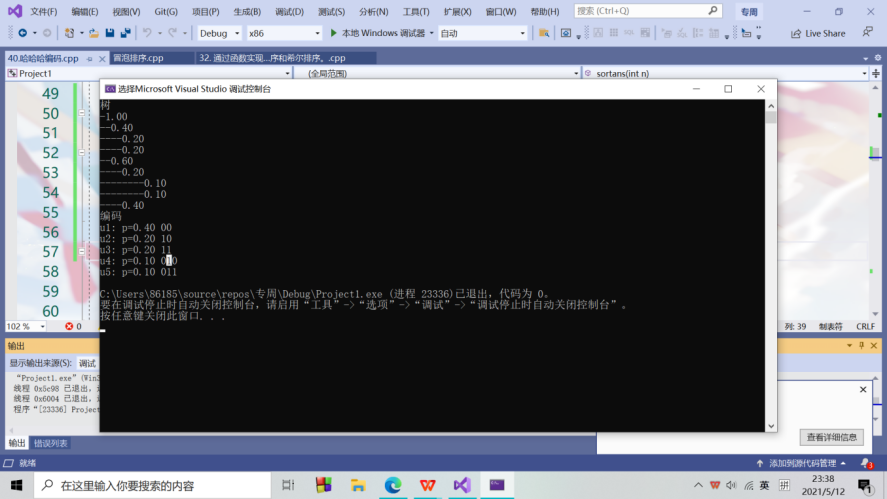
Task: Switch to Visual Studio taskbar icon
Action: [x=462, y=485]
